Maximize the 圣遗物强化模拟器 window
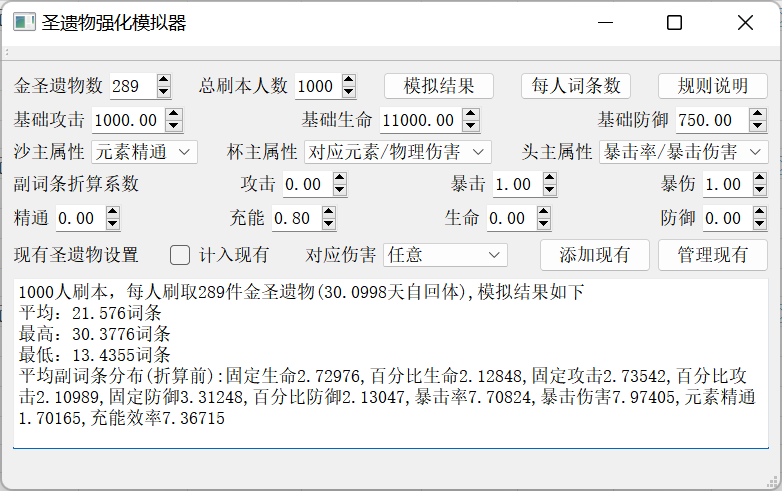This screenshot has width=782, height=491. tap(674, 22)
